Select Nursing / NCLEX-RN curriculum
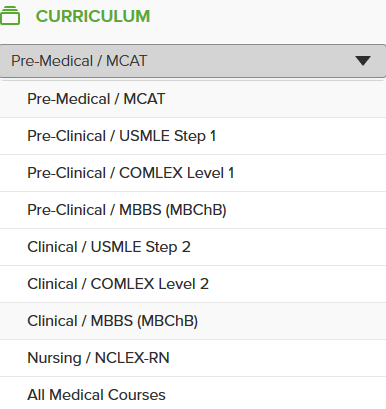This screenshot has height=409, width=386. [x=193, y=358]
